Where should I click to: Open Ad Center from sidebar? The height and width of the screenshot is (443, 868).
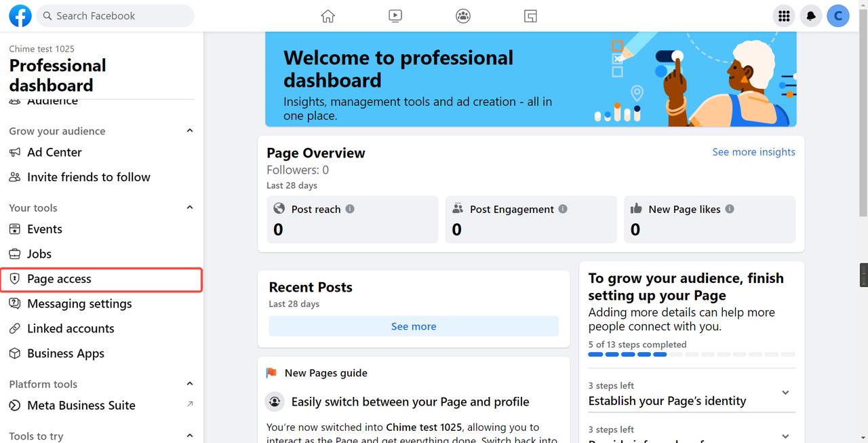point(54,153)
